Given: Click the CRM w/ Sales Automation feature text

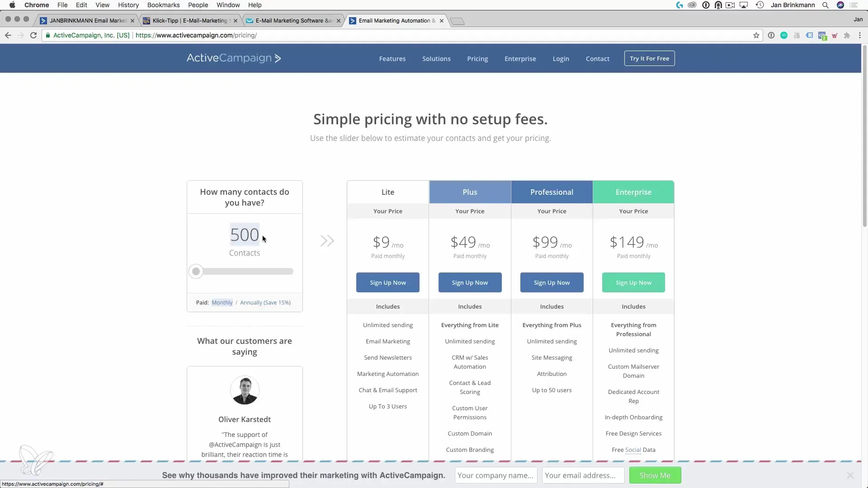Looking at the screenshot, I should tap(470, 362).
